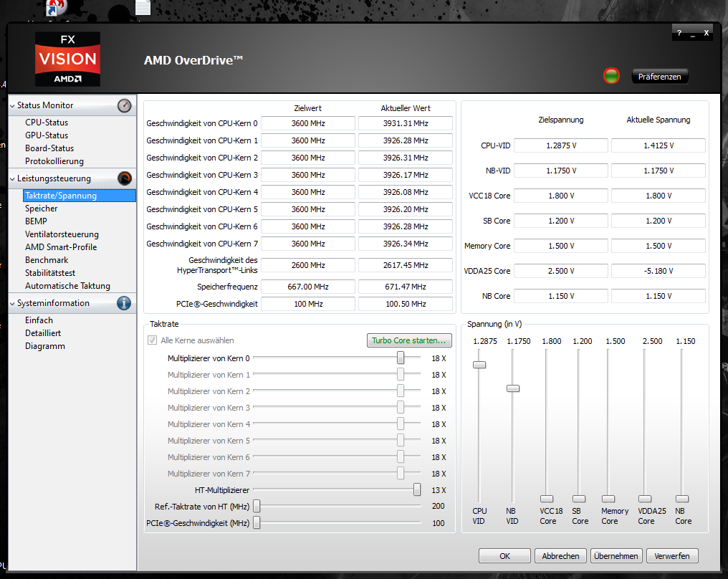Screen dimensions: 728x579
Task: Click VCC18 Core voltage slider handle
Action: (547, 499)
